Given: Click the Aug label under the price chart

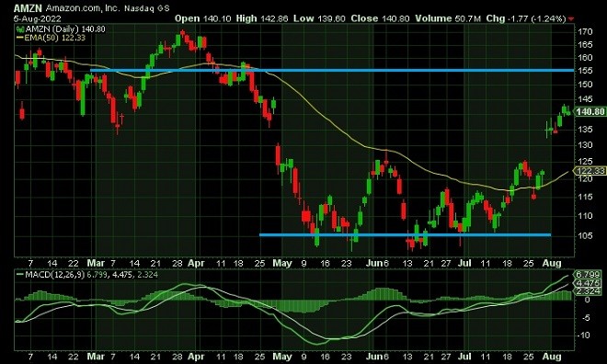Looking at the screenshot, I should point(552,263).
